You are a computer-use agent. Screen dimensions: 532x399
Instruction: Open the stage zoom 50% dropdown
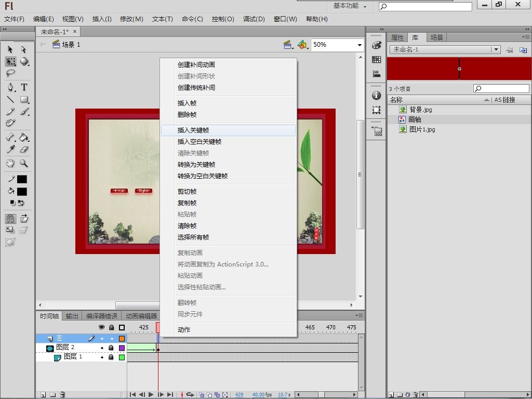359,45
